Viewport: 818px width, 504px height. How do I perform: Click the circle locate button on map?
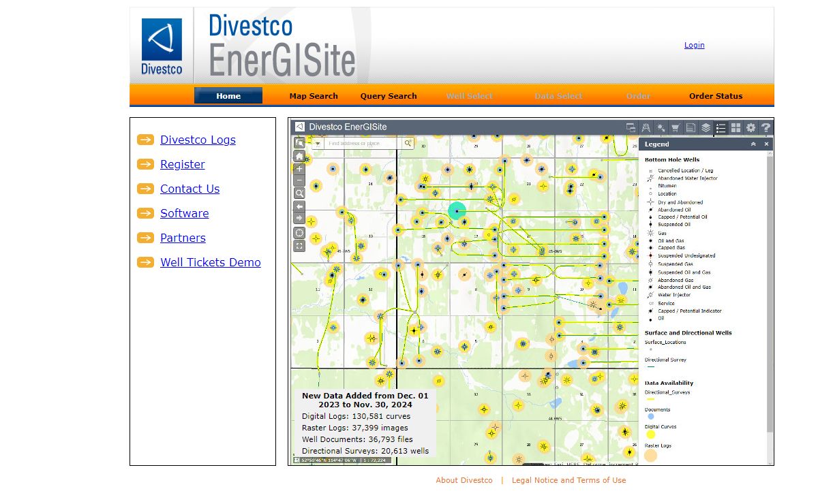(x=299, y=232)
